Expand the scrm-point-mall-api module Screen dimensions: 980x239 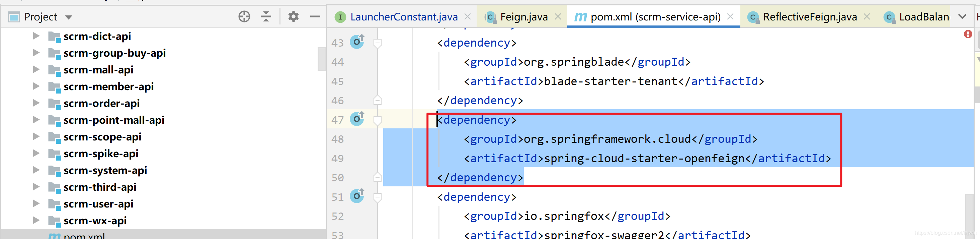36,120
